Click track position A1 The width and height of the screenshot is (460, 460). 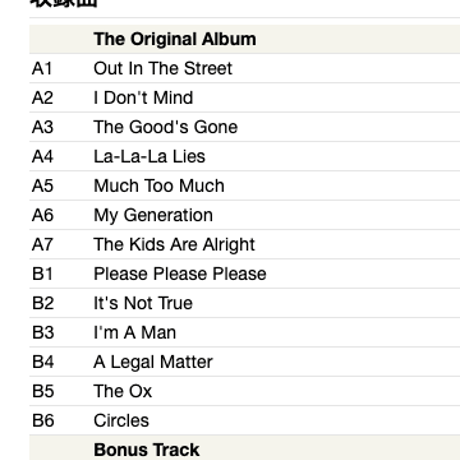(x=42, y=68)
